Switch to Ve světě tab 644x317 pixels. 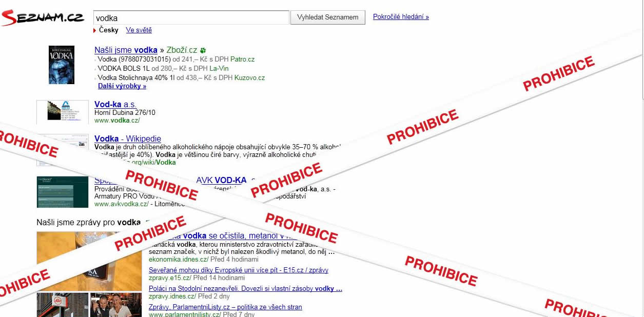(x=139, y=30)
